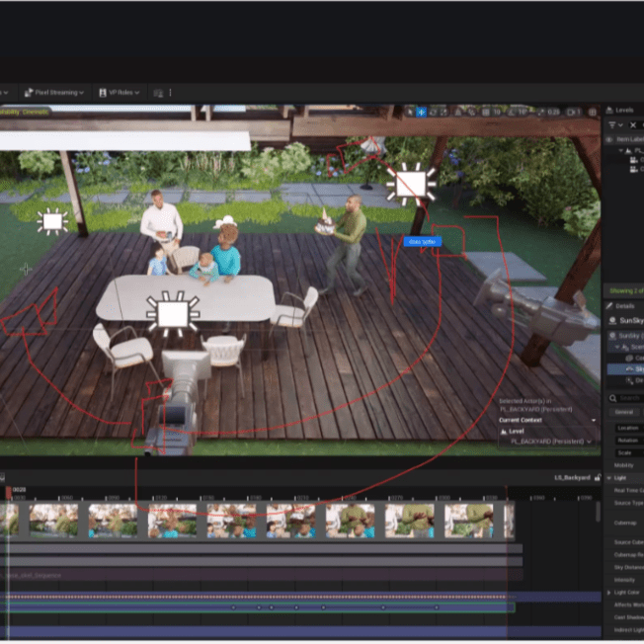Clear the Levels search with X button

(x=633, y=124)
